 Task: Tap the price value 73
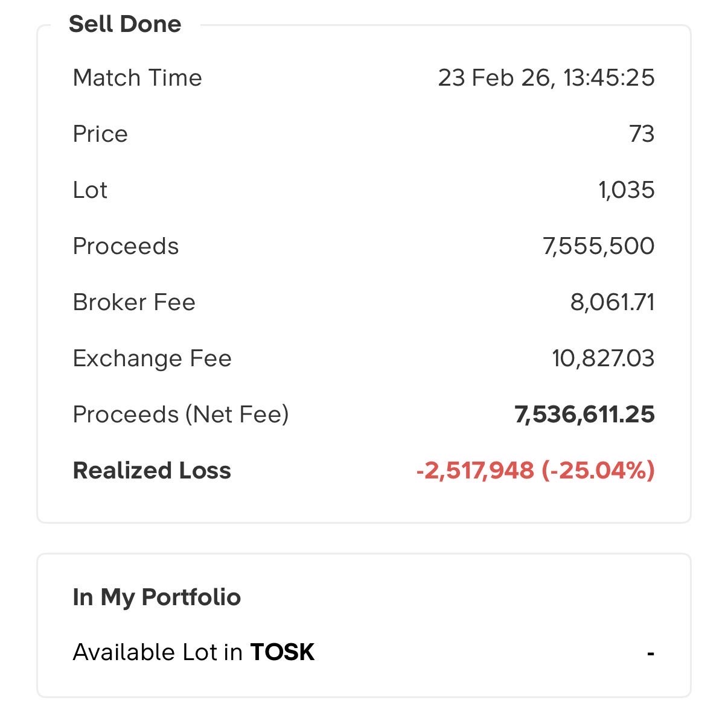click(641, 134)
